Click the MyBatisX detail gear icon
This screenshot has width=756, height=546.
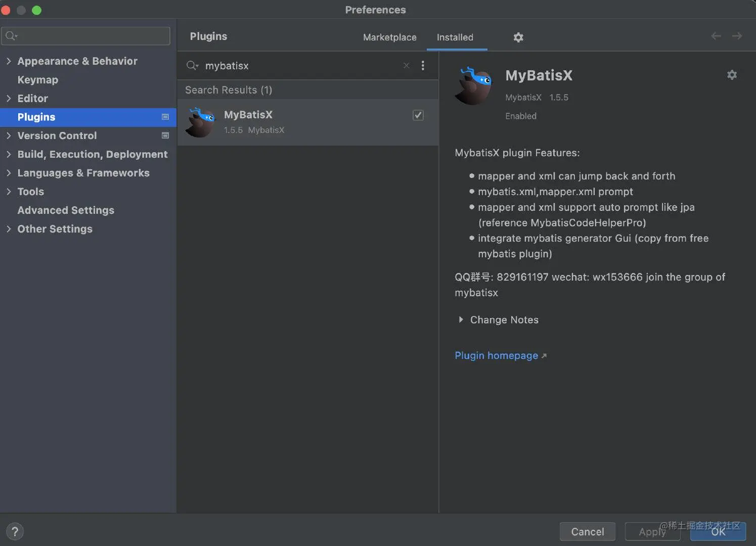pyautogui.click(x=732, y=75)
